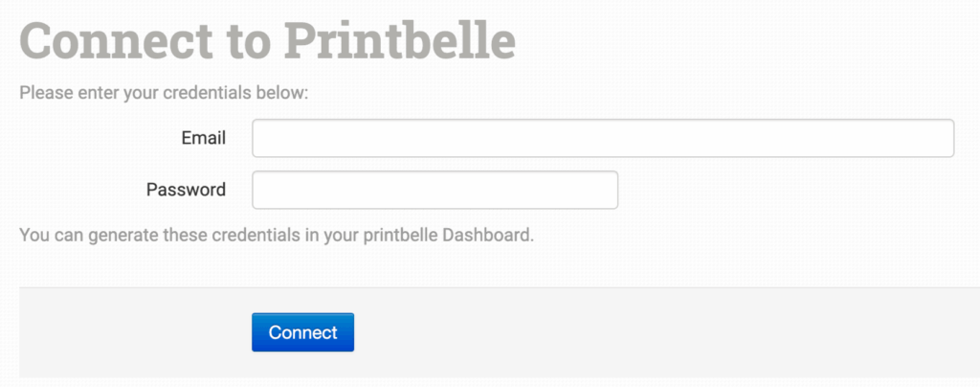Focus the Password text box
This screenshot has height=387, width=980.
tap(434, 190)
